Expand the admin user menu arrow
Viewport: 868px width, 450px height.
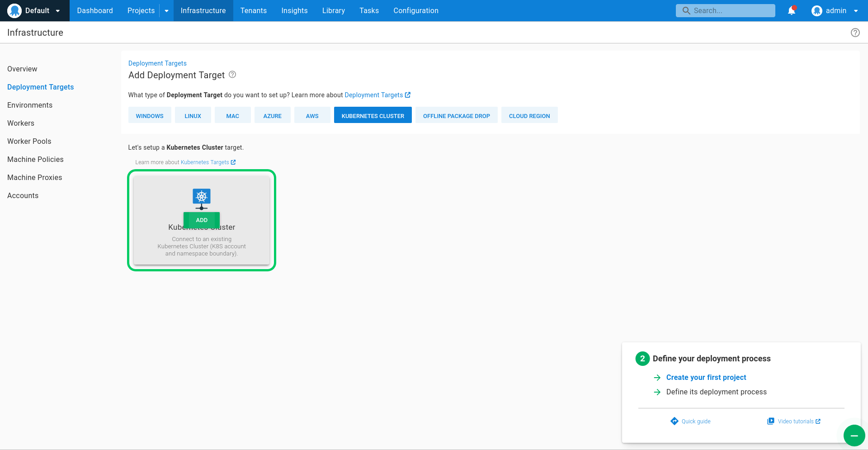pos(856,11)
